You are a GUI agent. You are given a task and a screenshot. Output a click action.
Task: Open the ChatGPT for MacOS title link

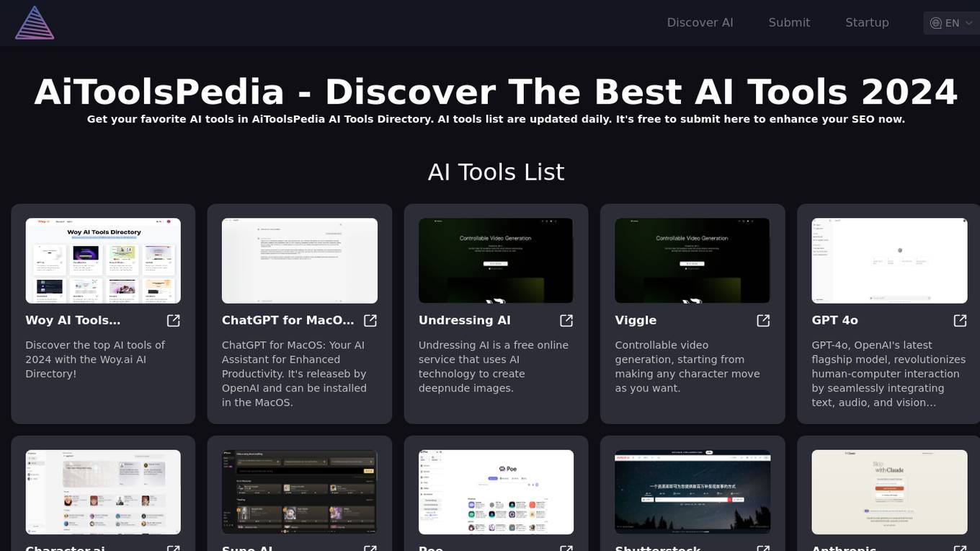[288, 320]
